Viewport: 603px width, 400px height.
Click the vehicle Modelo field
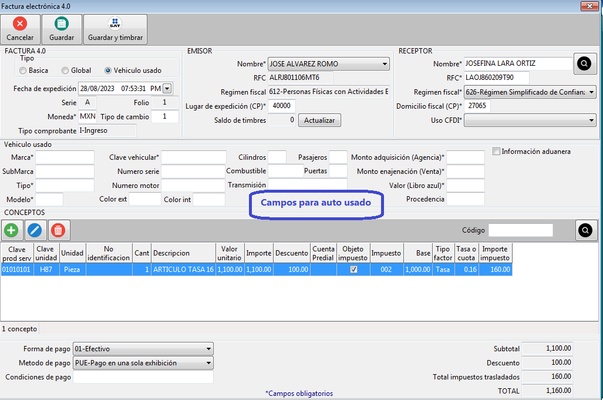(x=49, y=200)
